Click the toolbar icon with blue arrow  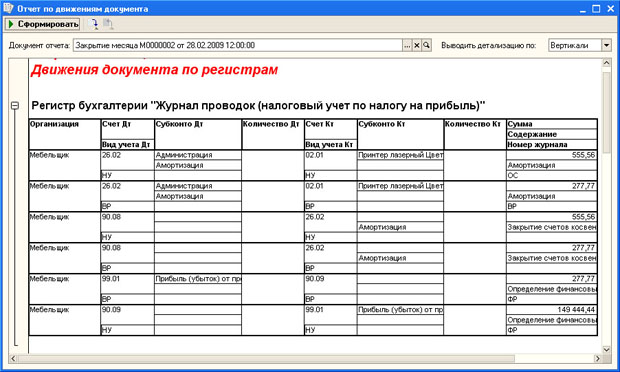pos(94,24)
